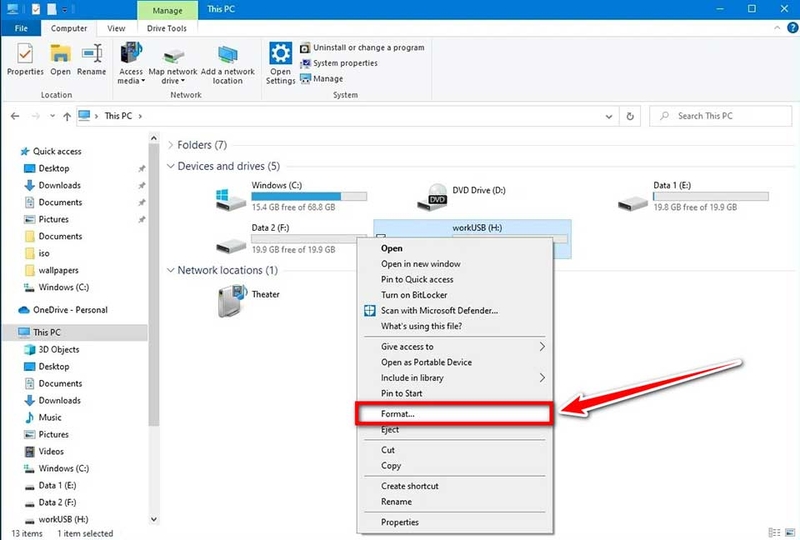Switch to the Computer tab

(69, 28)
